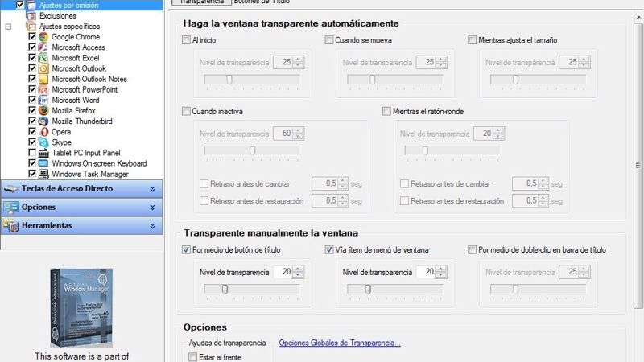Check 'Retraso antes de restauración' under ratón-ronde

pos(404,201)
